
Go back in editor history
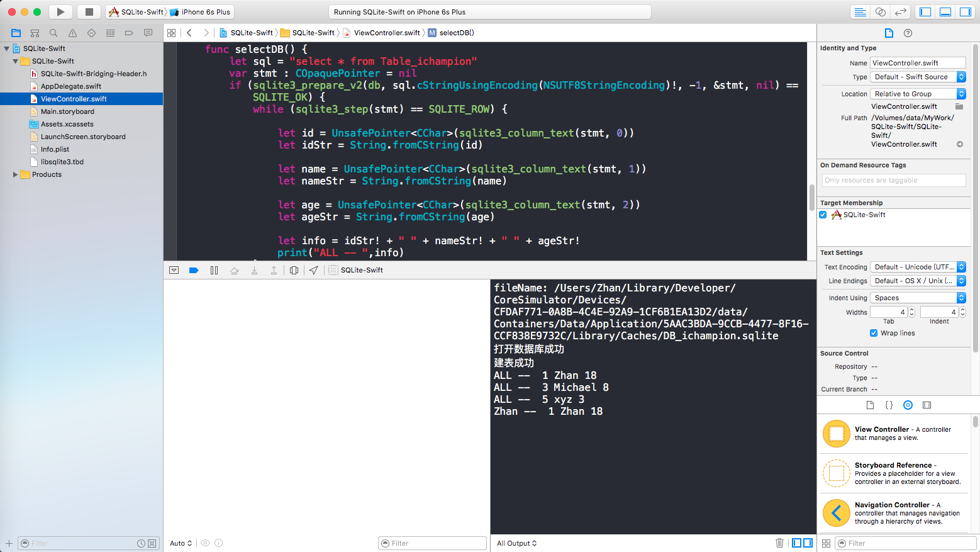(189, 33)
